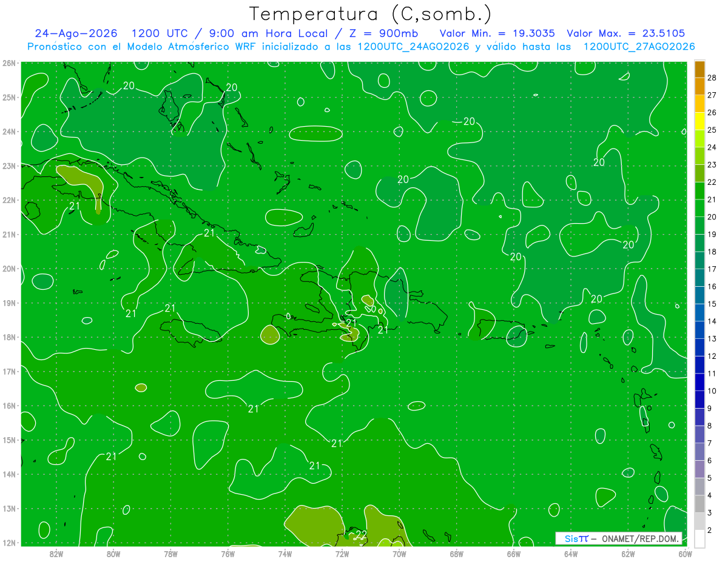Select the date text '24-Ago-2026'

click(76, 33)
